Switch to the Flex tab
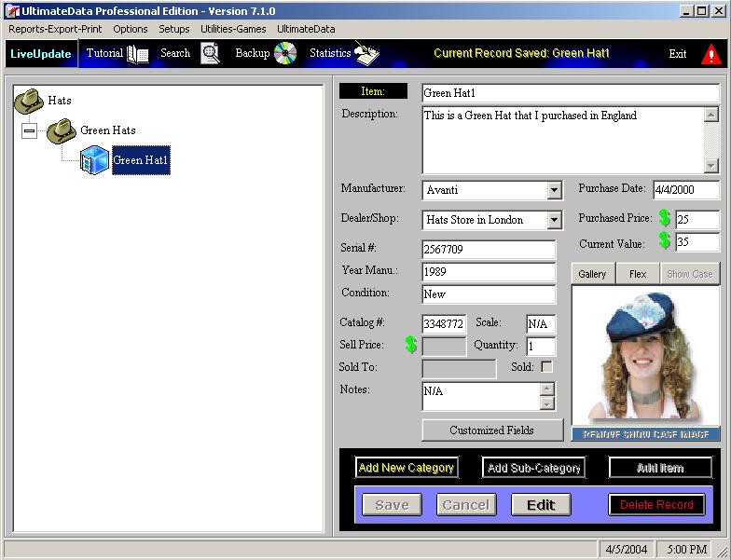This screenshot has width=731, height=560. (x=638, y=274)
